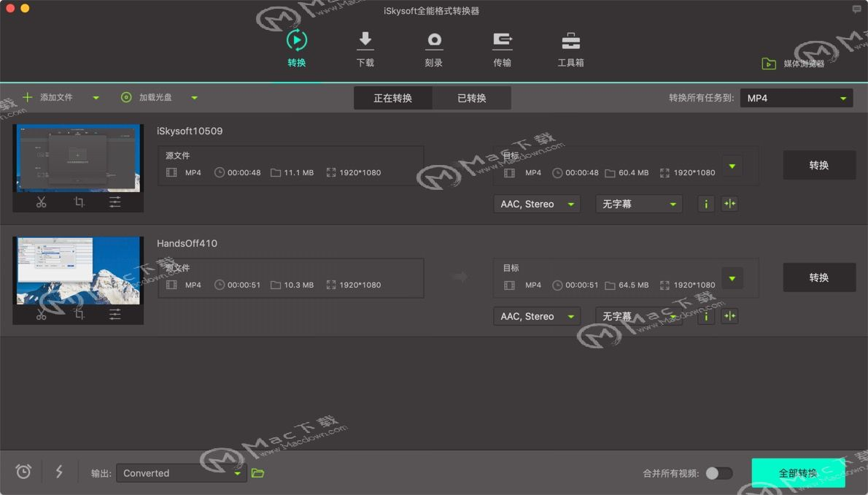Click the 全部转换 convert all button
This screenshot has width=868, height=495.
point(798,473)
